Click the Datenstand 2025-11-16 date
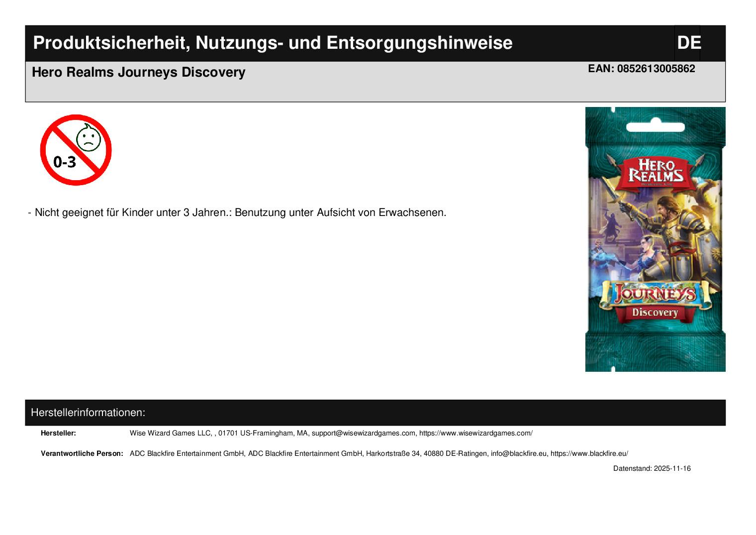 [x=652, y=469]
